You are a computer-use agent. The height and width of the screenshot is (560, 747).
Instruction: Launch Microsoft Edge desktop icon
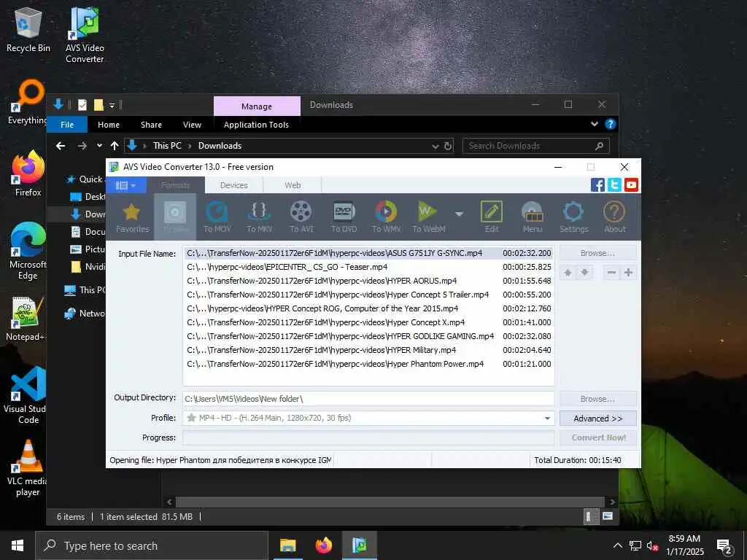(x=28, y=252)
